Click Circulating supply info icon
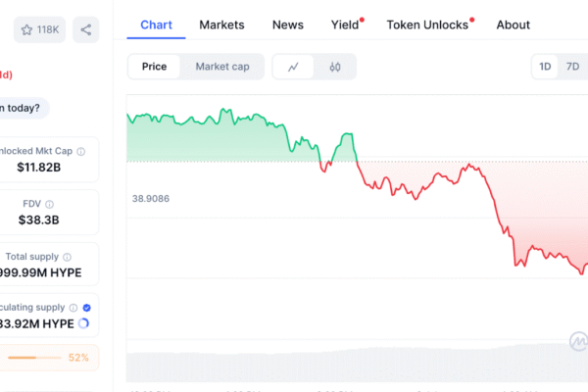The height and width of the screenshot is (392, 588). click(73, 307)
